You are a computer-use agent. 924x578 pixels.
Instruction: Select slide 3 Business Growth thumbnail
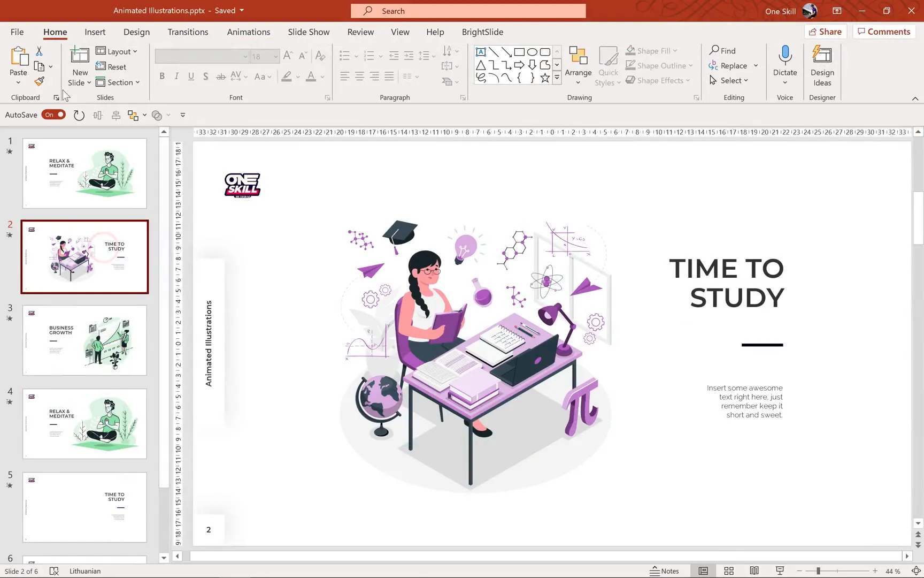[x=84, y=340]
